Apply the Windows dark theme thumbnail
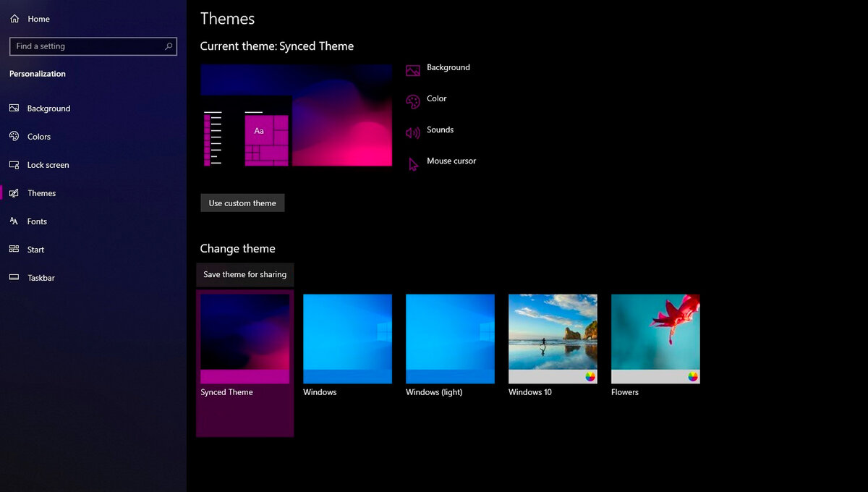 coord(347,339)
